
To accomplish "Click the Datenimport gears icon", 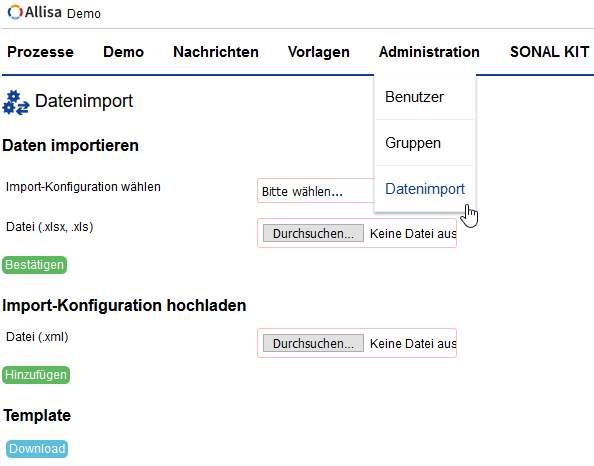I will (x=16, y=102).
